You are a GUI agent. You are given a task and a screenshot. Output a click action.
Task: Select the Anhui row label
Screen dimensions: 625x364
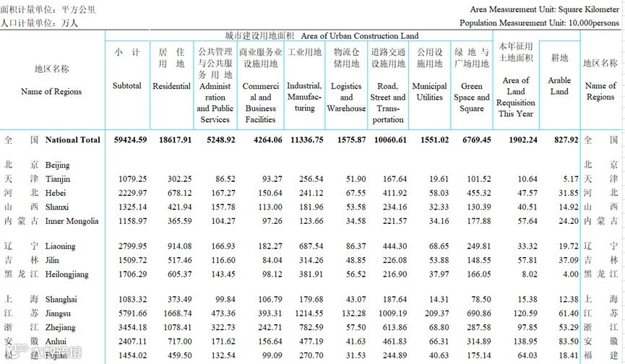[56, 342]
